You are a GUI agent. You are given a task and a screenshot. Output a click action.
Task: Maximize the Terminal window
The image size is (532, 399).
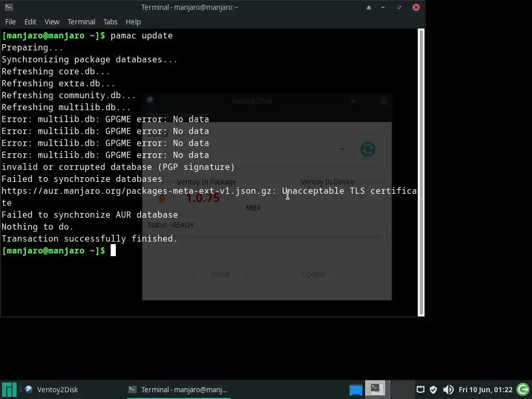(400, 7)
